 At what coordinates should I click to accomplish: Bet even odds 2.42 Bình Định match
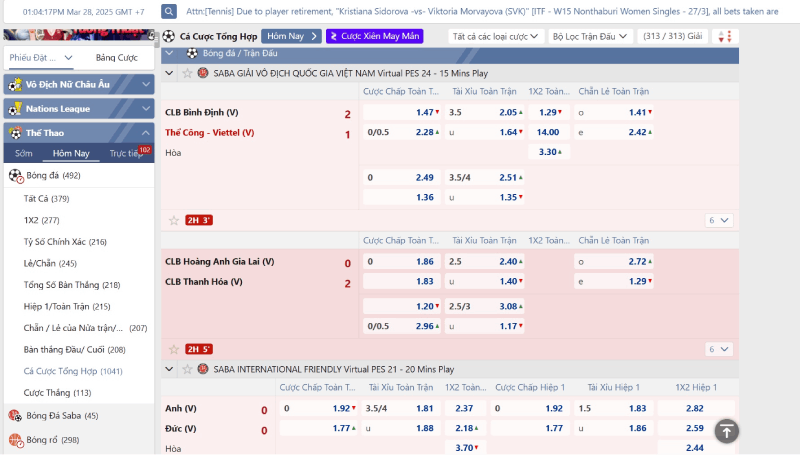point(614,132)
